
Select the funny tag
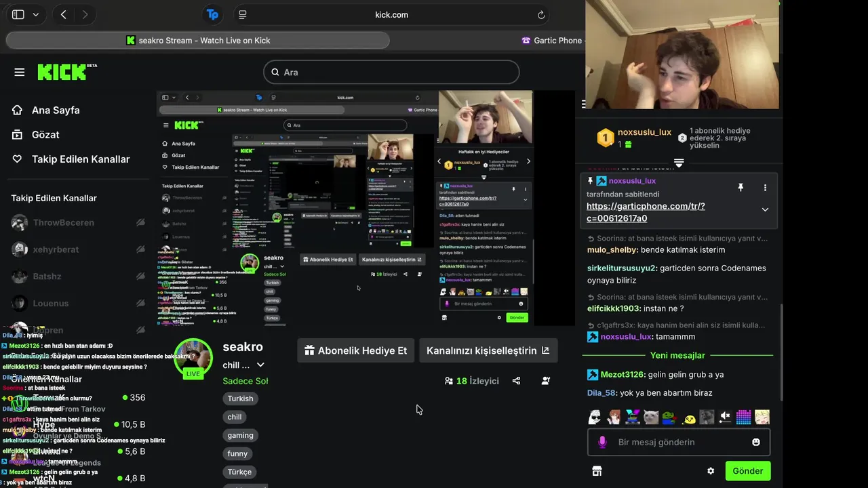[237, 453]
